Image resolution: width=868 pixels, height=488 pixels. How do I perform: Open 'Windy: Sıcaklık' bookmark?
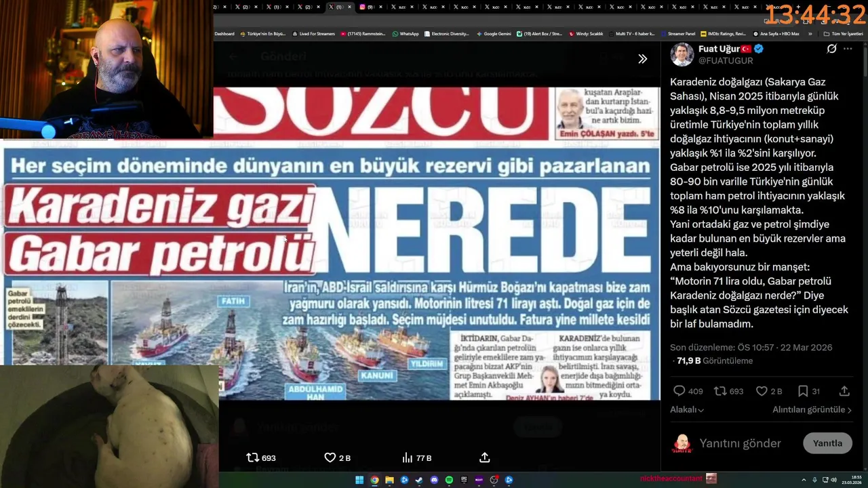coord(586,33)
